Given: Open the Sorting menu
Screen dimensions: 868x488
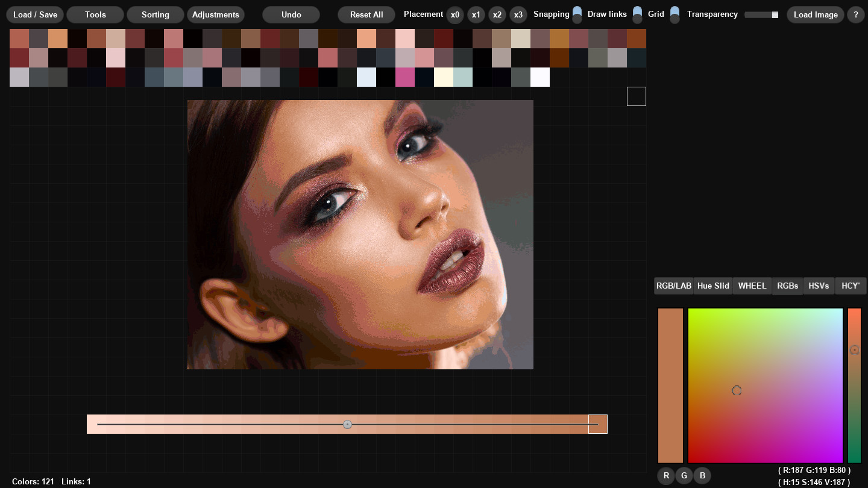Looking at the screenshot, I should point(155,14).
